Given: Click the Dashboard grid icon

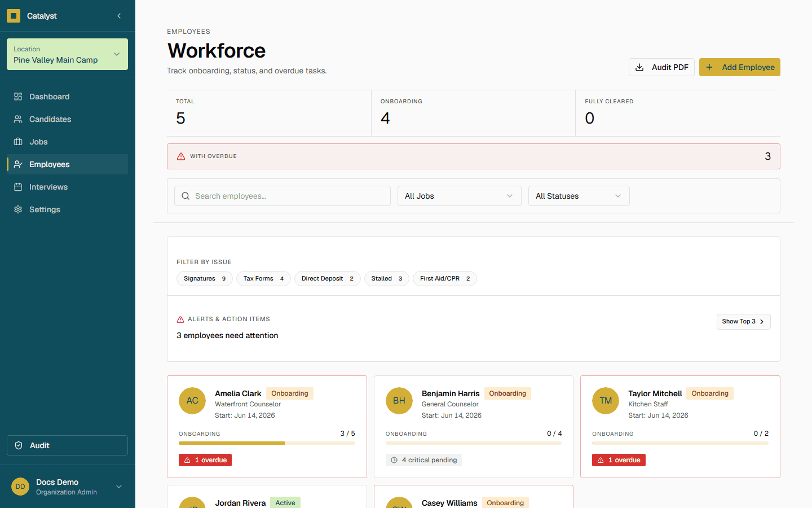Looking at the screenshot, I should 18,97.
